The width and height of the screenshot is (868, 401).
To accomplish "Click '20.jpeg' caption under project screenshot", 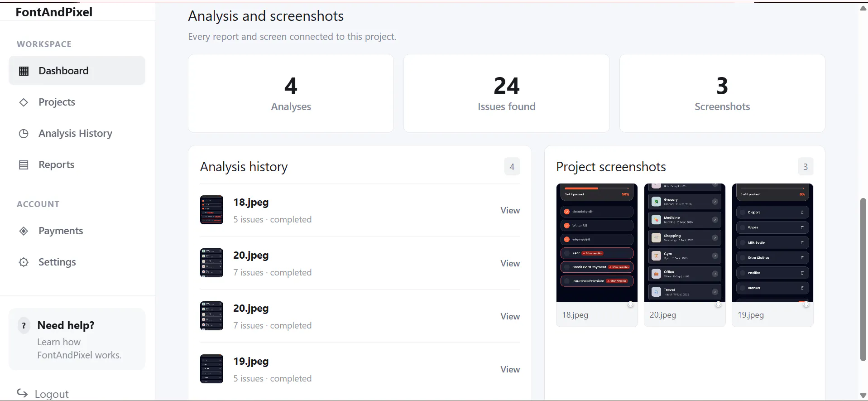I will pyautogui.click(x=663, y=315).
